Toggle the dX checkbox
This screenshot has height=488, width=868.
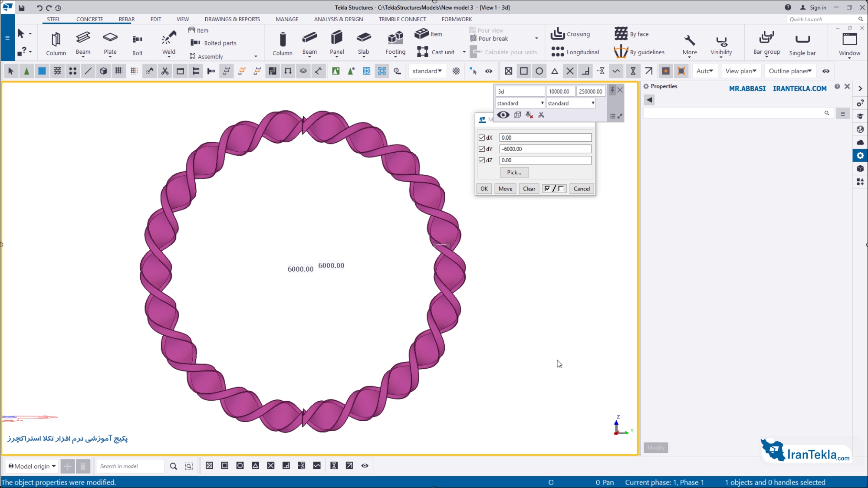pos(481,138)
